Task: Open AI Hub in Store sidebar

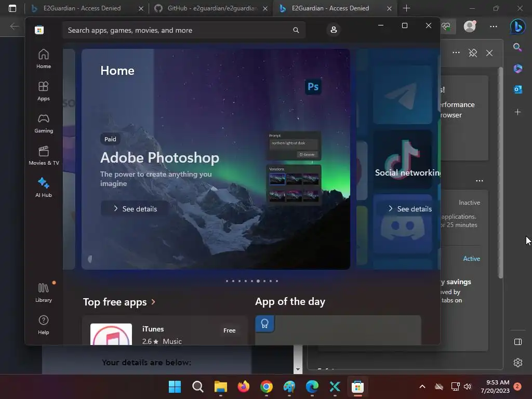Action: [x=44, y=188]
